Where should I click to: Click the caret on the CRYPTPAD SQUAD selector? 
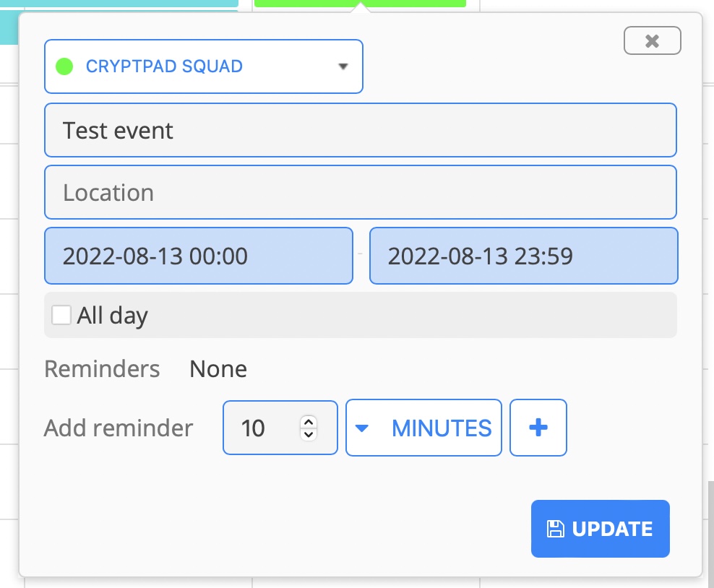coord(342,66)
